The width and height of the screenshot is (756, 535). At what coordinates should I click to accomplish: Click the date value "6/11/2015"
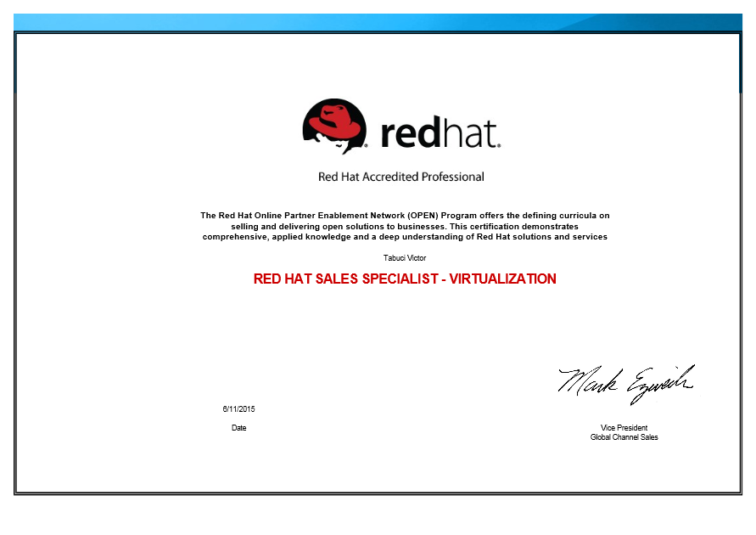tap(238, 409)
